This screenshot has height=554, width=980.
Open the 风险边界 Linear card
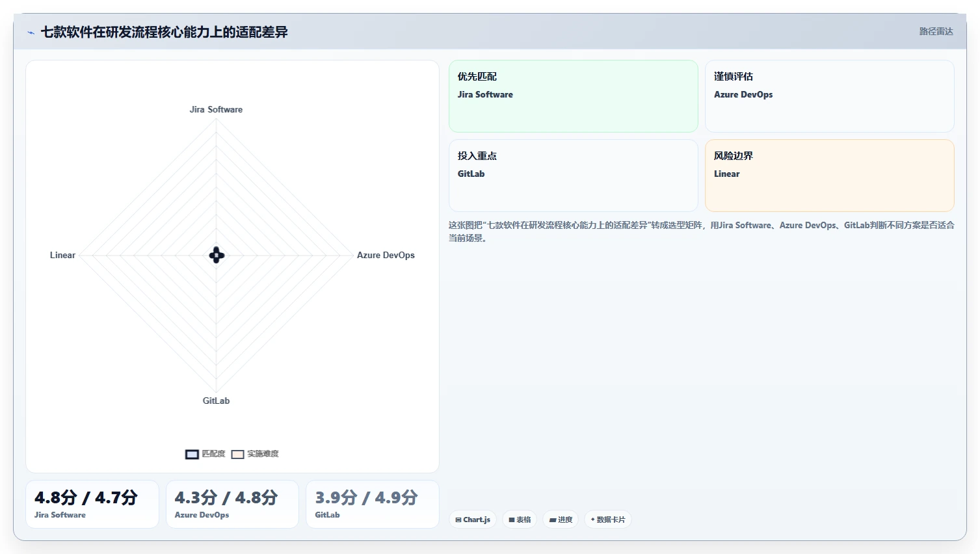point(829,176)
